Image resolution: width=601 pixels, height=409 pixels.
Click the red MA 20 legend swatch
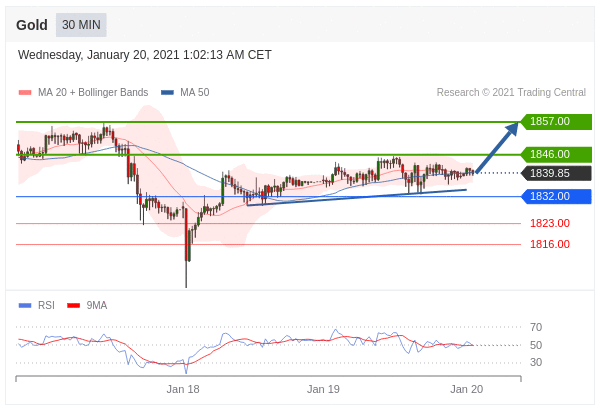click(x=25, y=92)
